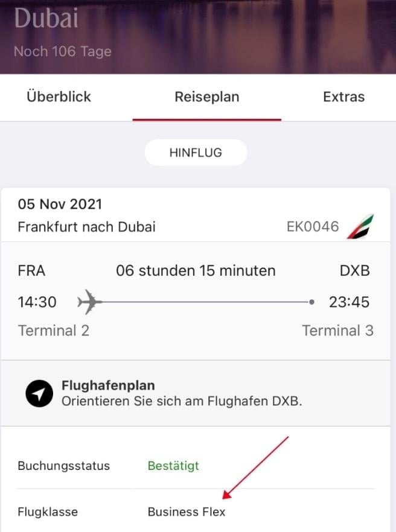The image size is (396, 532).
Task: Tap the arrival dot on flight line
Action: coord(311,302)
